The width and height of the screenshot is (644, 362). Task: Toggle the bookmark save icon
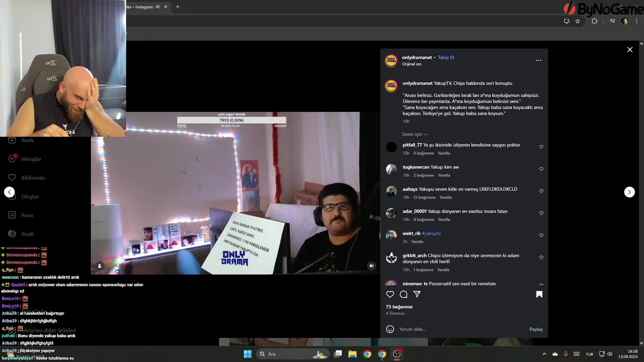(539, 295)
